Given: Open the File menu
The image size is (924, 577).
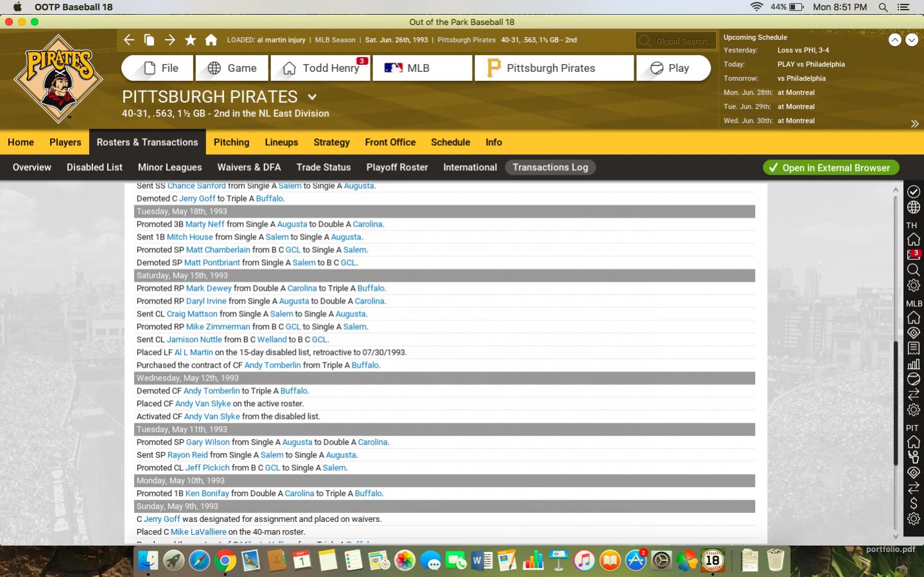Looking at the screenshot, I should 158,68.
